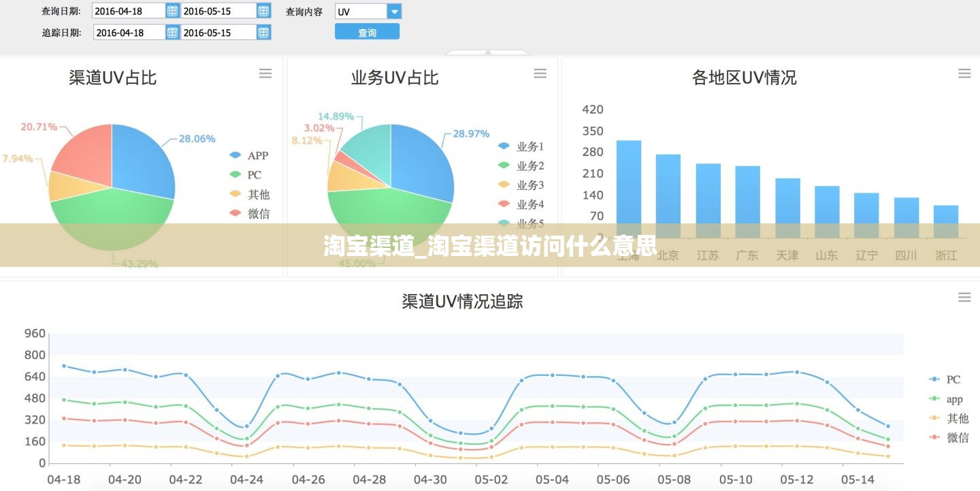Toggle 业务4 in the 业务UV占比 legend
Screen dimensions: 980x491
pyautogui.click(x=521, y=204)
